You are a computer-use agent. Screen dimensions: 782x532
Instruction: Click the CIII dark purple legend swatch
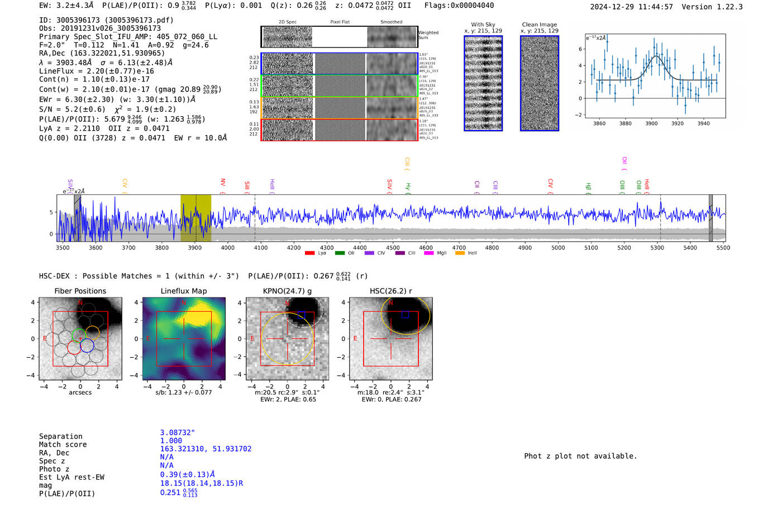point(400,253)
